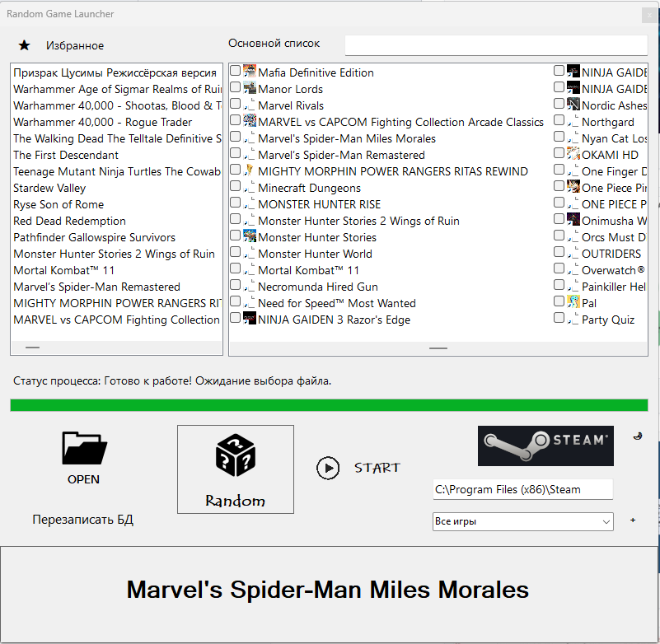The image size is (660, 644).
Task: Select Monster Hunter Stories 2 in main list
Action: (358, 221)
